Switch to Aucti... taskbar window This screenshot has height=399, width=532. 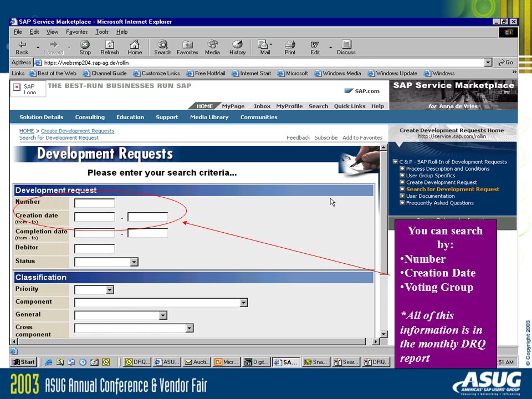(x=197, y=362)
